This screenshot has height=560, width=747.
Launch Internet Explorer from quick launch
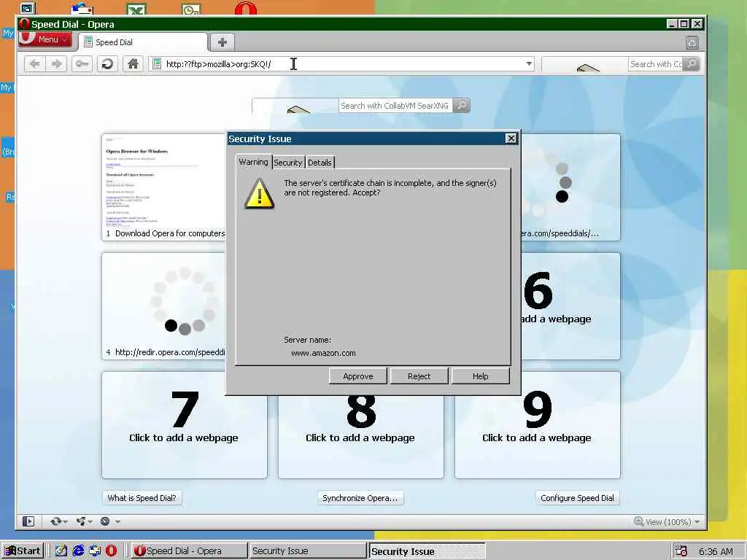pyautogui.click(x=77, y=551)
